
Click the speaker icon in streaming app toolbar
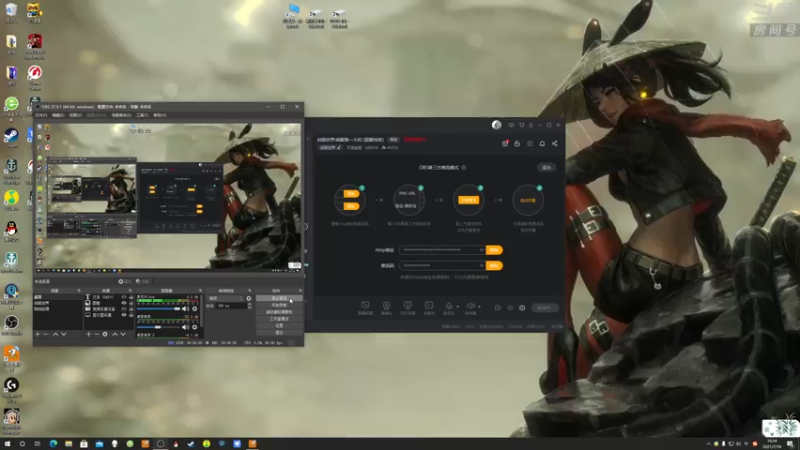[x=470, y=305]
